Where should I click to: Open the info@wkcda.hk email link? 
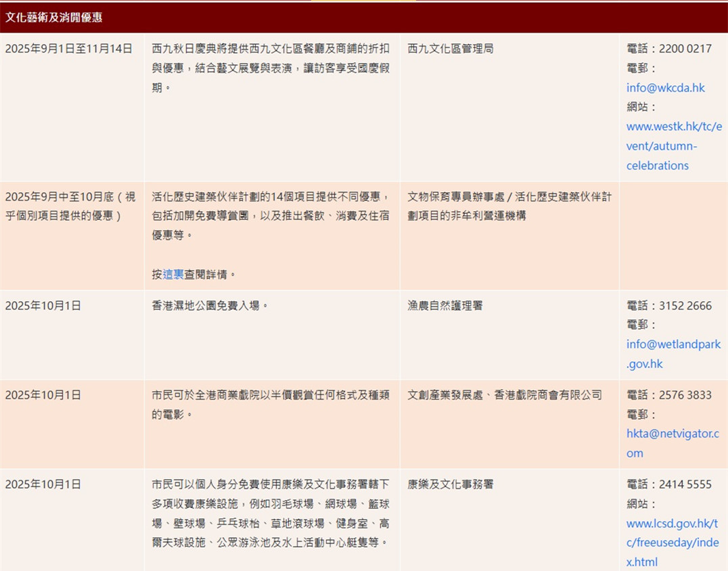point(665,88)
